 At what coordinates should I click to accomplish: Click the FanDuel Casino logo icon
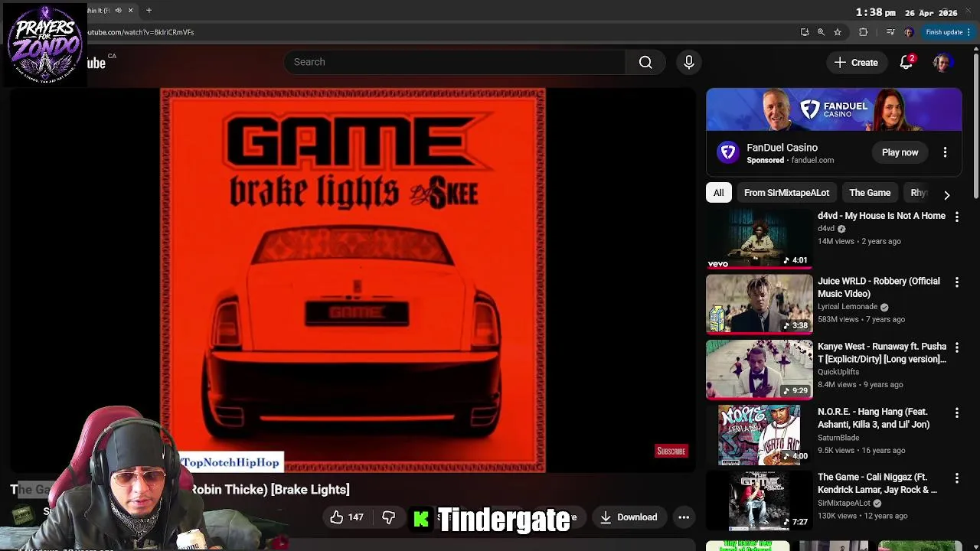(727, 152)
